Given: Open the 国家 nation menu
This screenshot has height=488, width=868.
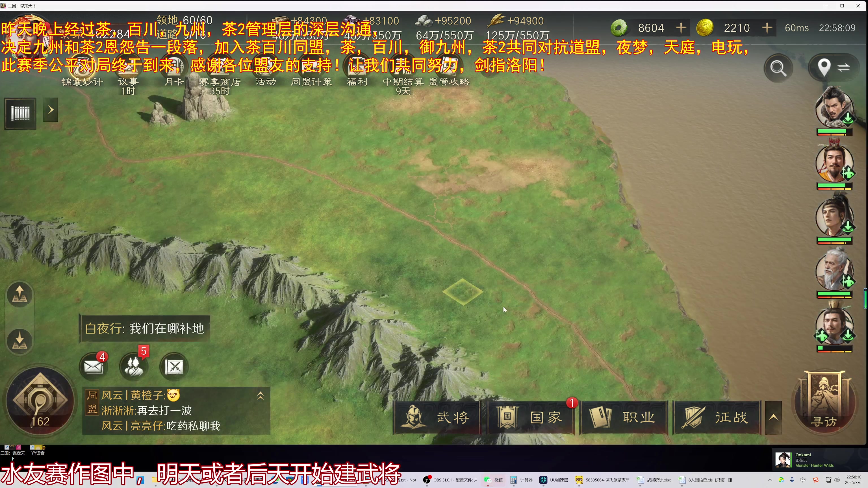Looking at the screenshot, I should 531,417.
